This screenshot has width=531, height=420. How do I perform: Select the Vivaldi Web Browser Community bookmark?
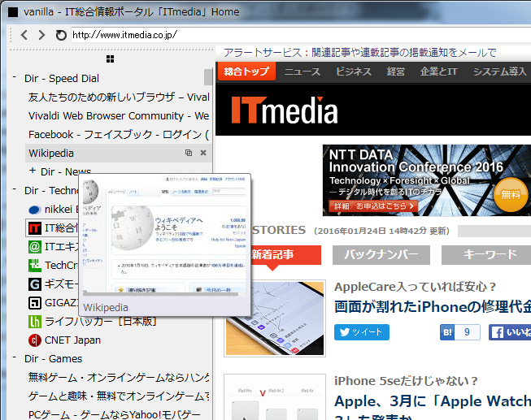pos(119,115)
